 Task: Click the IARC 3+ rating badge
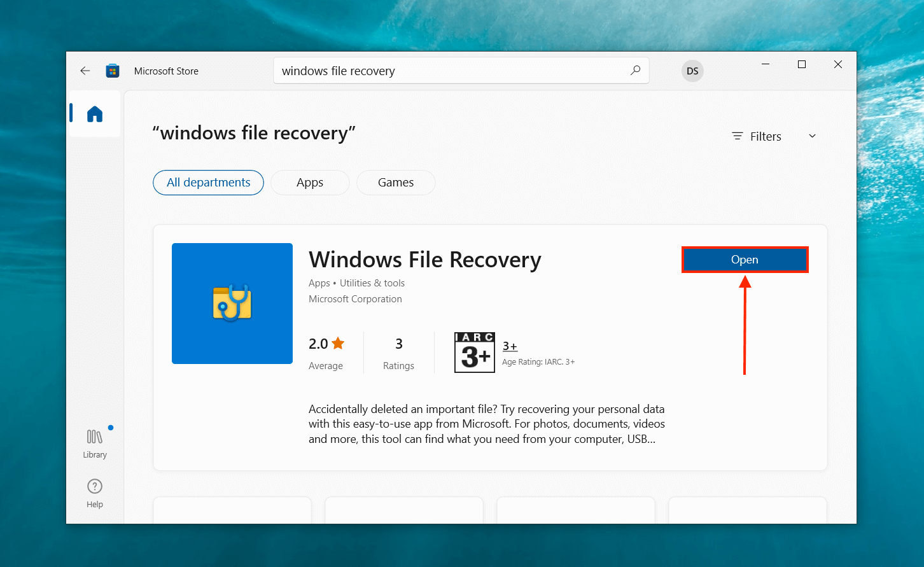[x=475, y=352]
